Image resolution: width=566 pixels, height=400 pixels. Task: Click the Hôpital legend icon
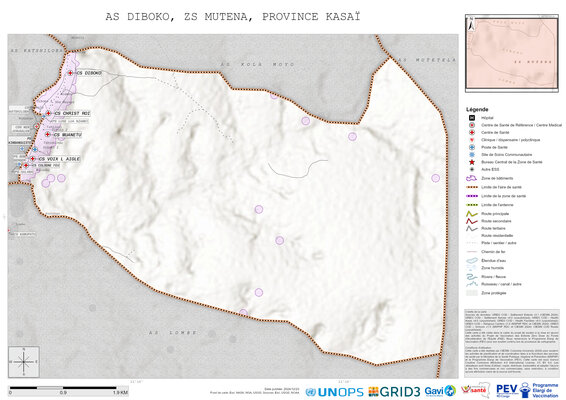pyautogui.click(x=471, y=118)
